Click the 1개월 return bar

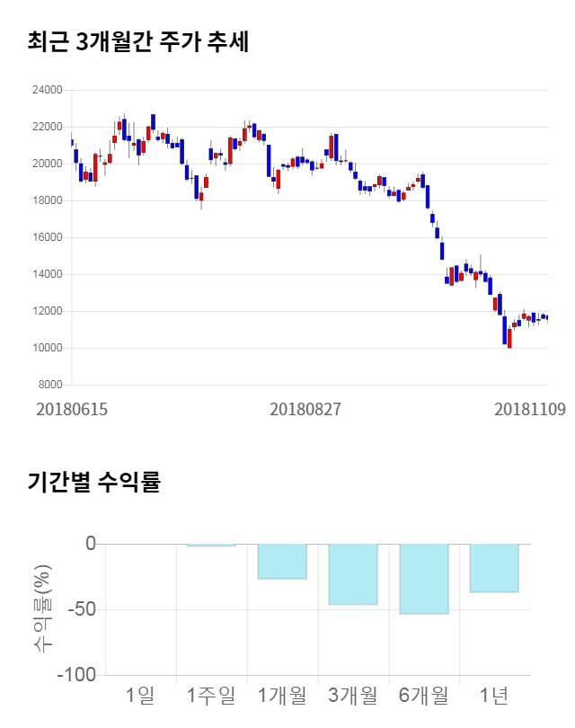(282, 561)
